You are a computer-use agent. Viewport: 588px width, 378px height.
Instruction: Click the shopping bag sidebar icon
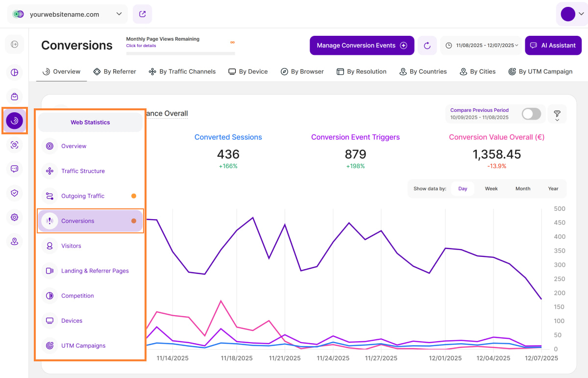(15, 97)
